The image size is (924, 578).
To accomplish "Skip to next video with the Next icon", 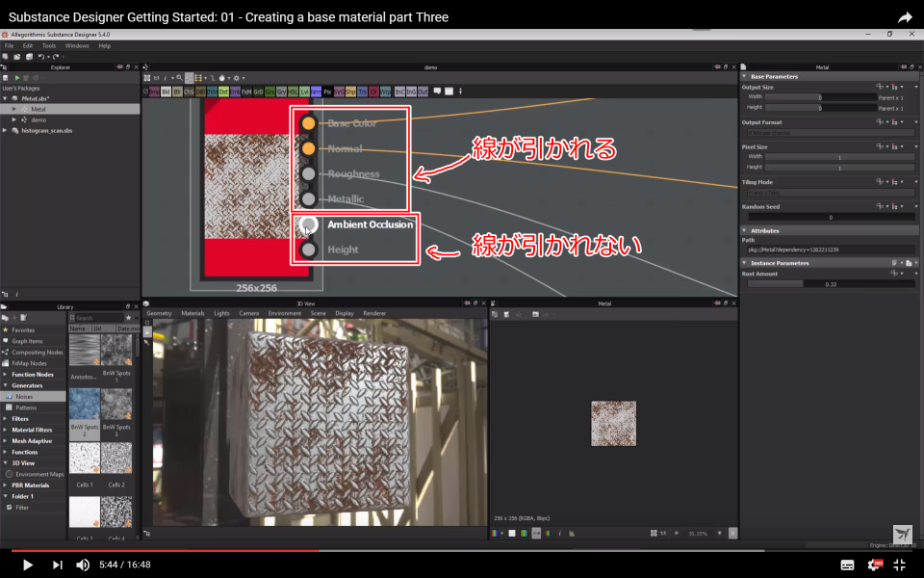I will click(57, 565).
